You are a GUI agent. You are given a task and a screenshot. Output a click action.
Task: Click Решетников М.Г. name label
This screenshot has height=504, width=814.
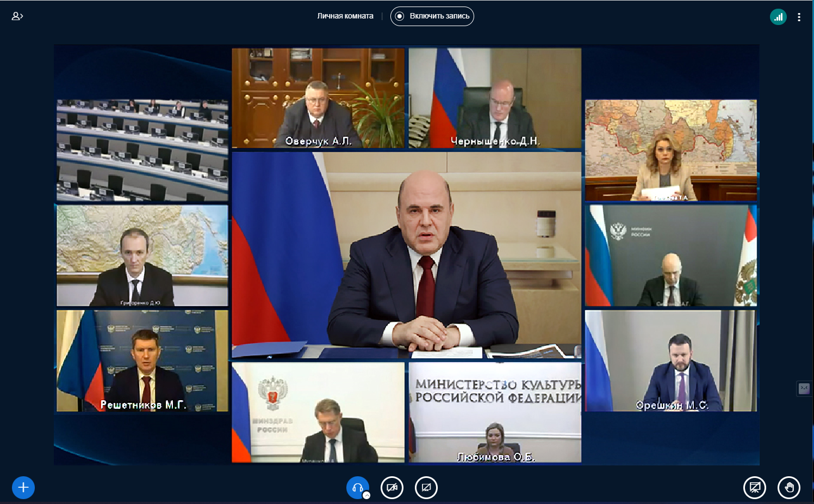[x=144, y=405]
